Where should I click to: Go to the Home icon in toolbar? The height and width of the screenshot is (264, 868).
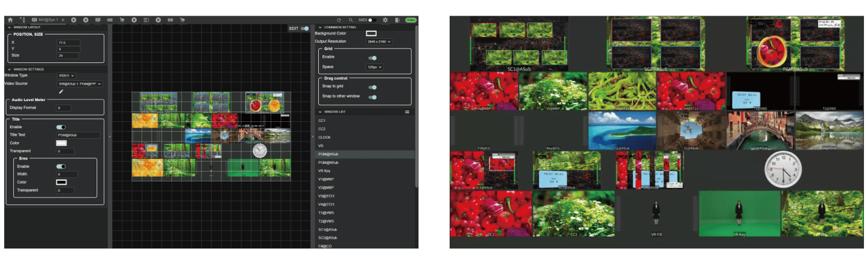tap(10, 20)
